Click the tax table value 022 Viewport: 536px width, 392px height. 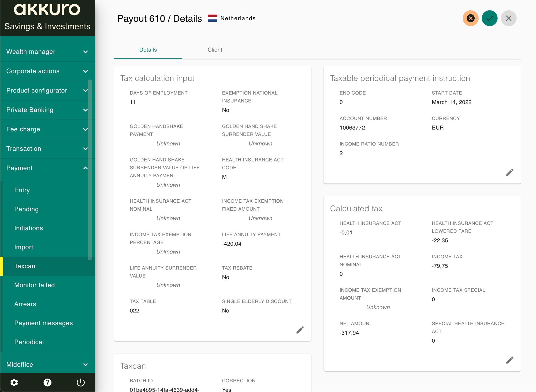pos(135,311)
